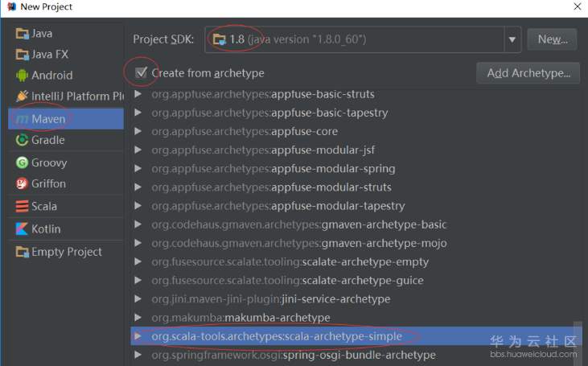
Task: Select Maven in the project type list
Action: (x=48, y=119)
